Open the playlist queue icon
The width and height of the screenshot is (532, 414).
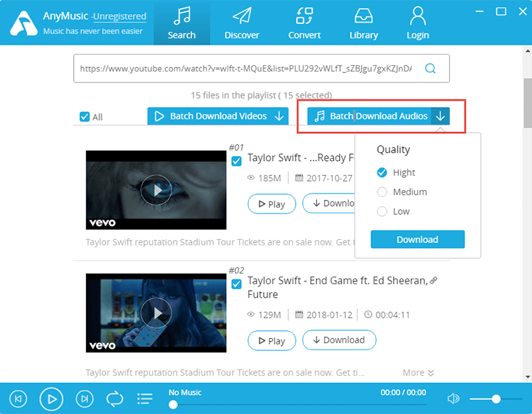click(x=145, y=398)
